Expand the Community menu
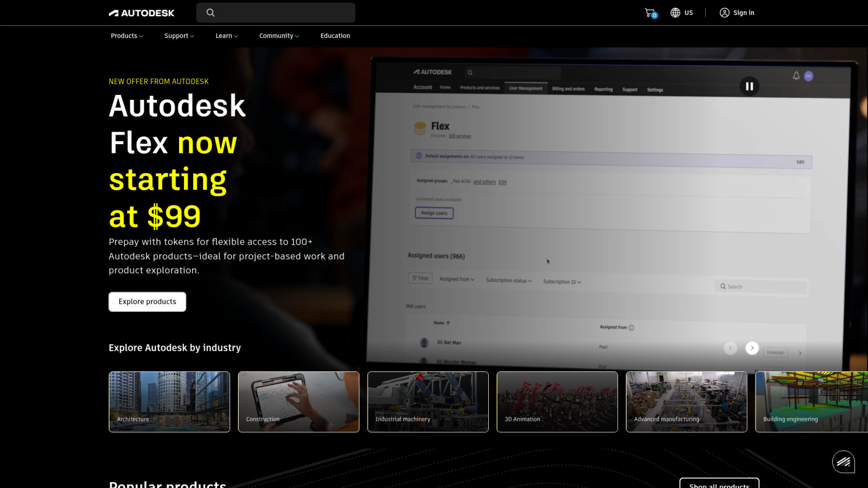Viewport: 868px width, 488px height. point(279,36)
